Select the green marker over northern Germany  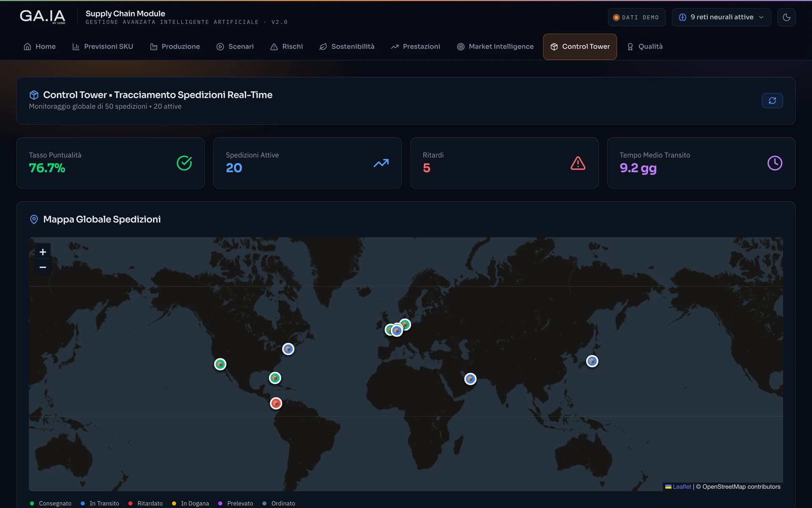point(405,324)
